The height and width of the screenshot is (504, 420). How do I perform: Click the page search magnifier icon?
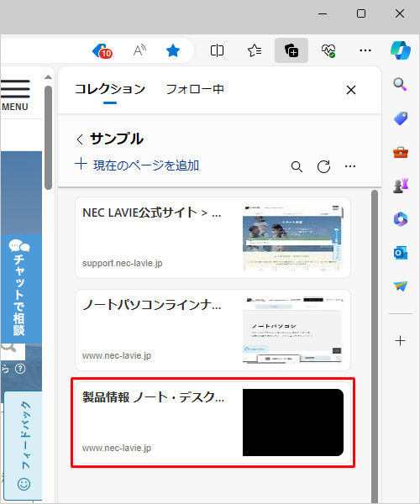pyautogui.click(x=9, y=349)
